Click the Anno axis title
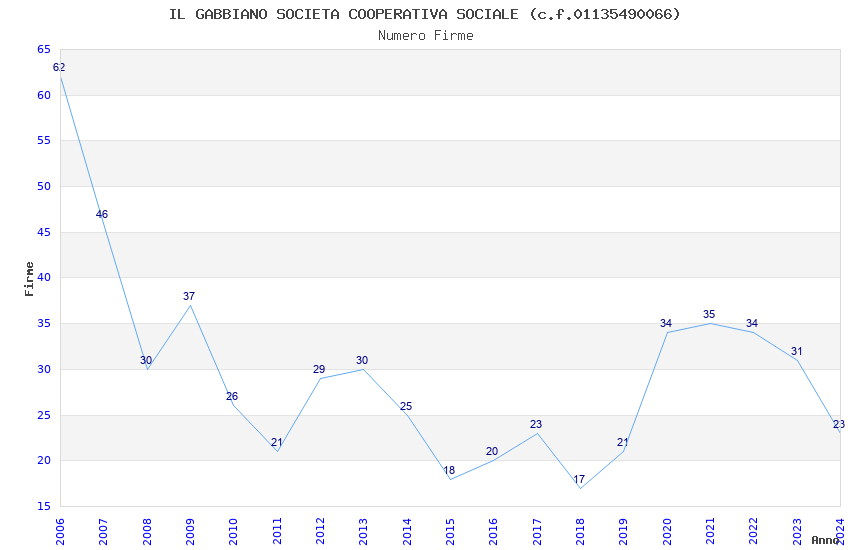Image resolution: width=850 pixels, height=550 pixels. (x=825, y=540)
